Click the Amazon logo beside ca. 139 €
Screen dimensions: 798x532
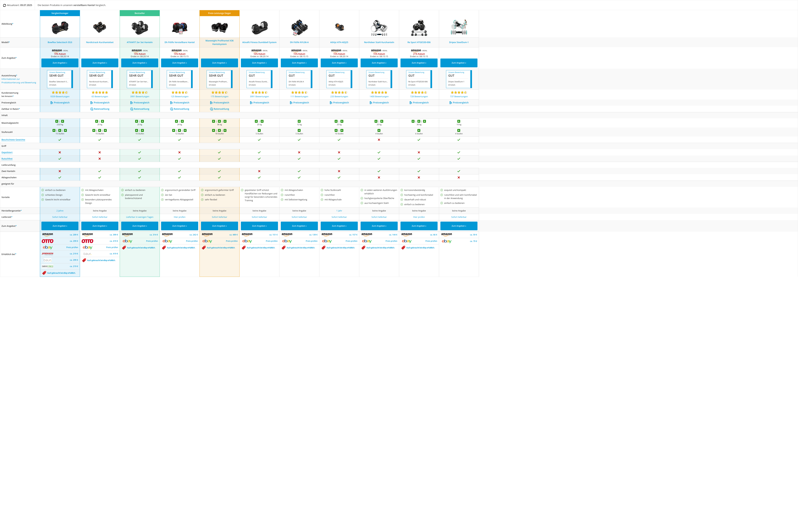pos(287,234)
